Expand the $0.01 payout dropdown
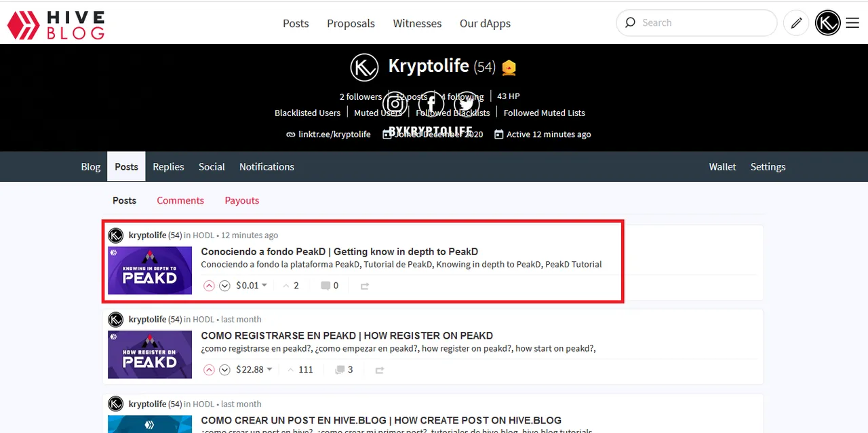 [x=252, y=286]
